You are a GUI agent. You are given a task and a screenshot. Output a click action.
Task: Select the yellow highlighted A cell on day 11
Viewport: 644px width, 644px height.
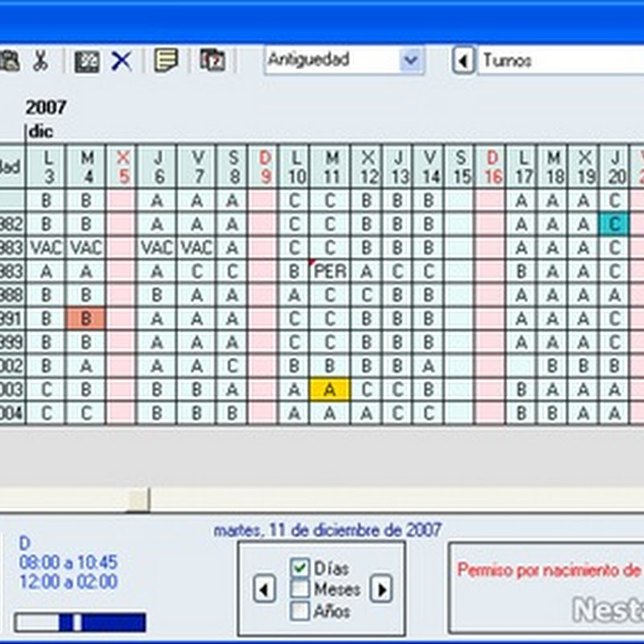pos(329,390)
